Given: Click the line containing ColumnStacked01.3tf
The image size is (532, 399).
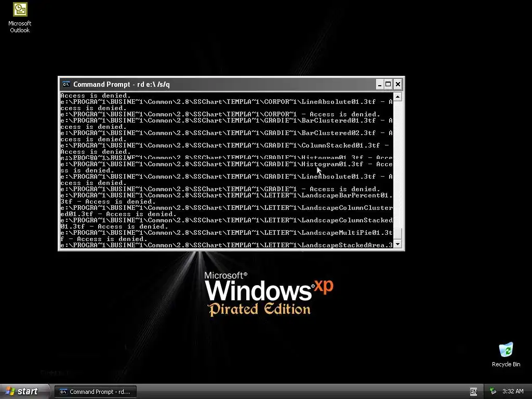Looking at the screenshot, I should [224, 145].
